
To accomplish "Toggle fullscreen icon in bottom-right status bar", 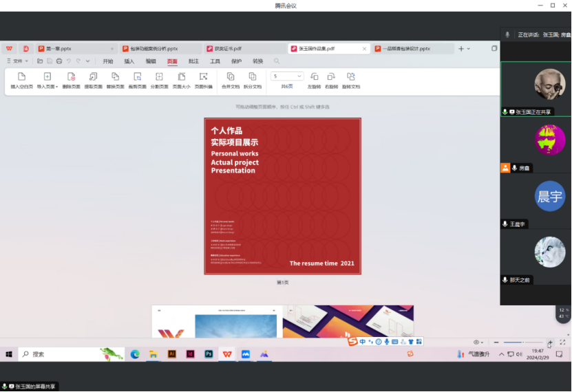I will pos(563,342).
